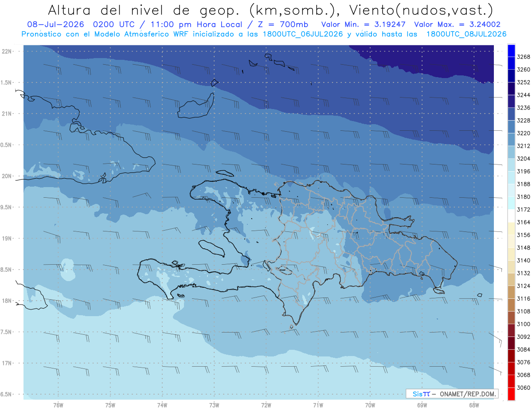Click the colorbar value 3204
532x411 pixels.
[x=523, y=159]
